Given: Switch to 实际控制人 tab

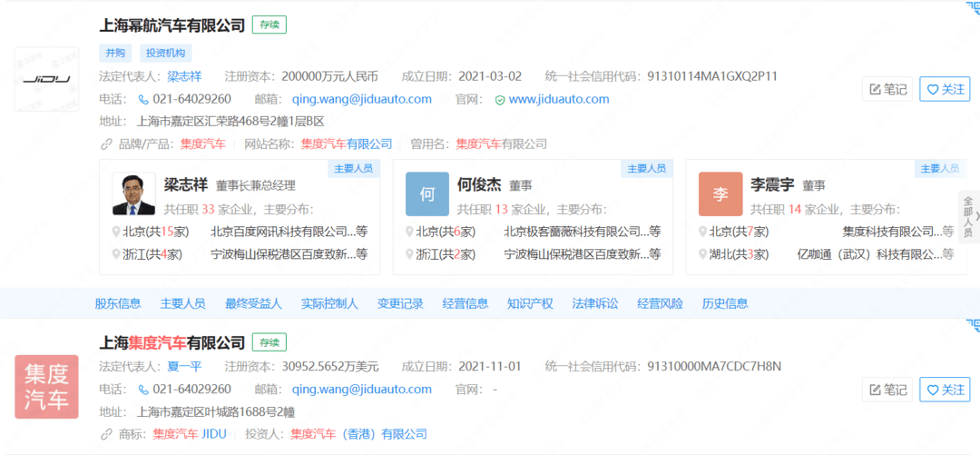Looking at the screenshot, I should [x=329, y=304].
